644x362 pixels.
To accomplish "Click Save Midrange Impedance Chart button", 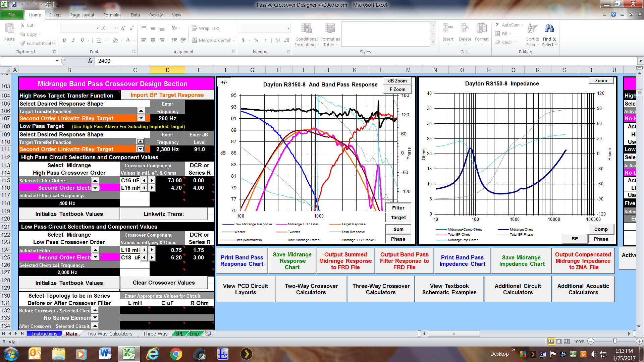I will 522,261.
